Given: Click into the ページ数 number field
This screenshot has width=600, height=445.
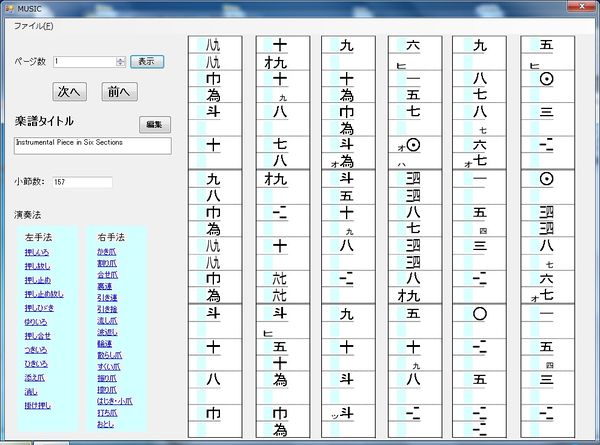Looking at the screenshot, I should (x=84, y=61).
